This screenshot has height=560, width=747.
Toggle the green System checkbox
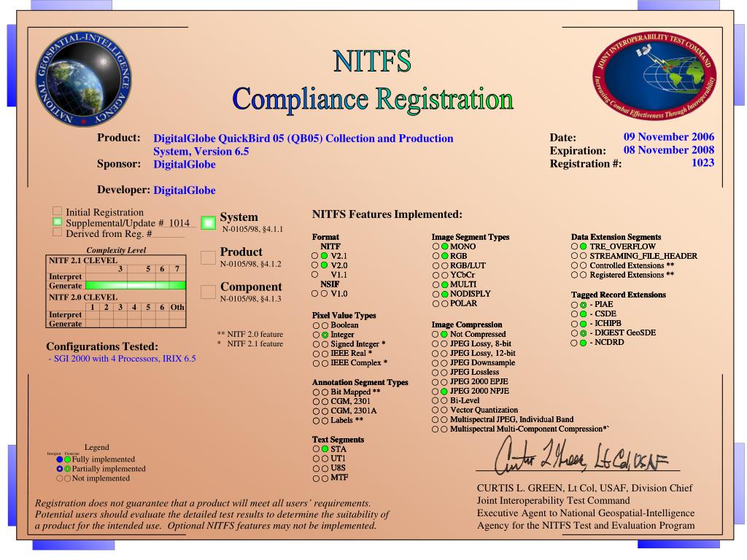pyautogui.click(x=208, y=223)
